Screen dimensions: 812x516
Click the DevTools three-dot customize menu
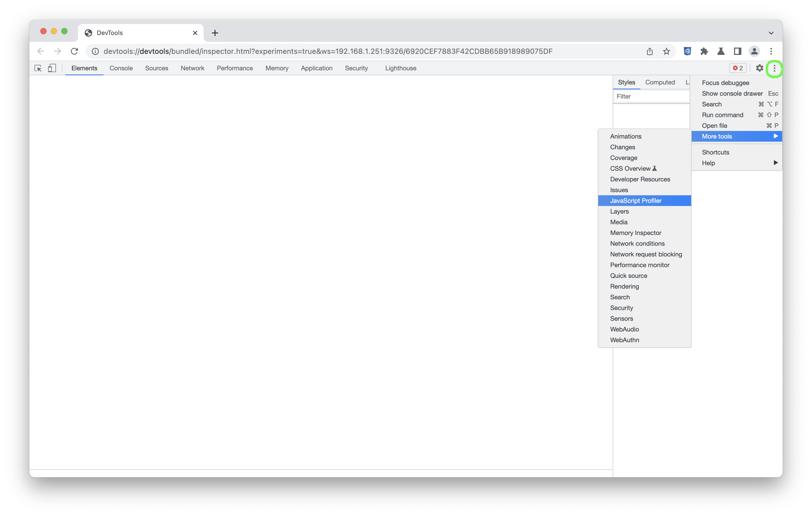coord(774,68)
